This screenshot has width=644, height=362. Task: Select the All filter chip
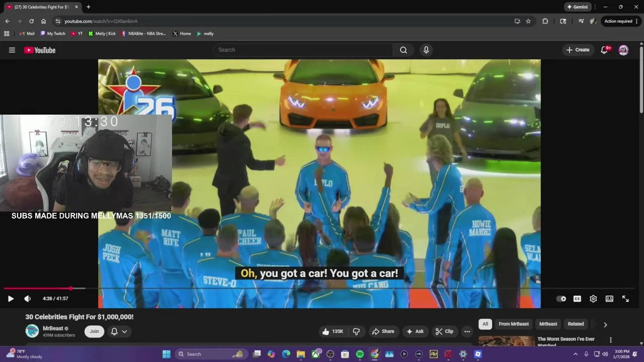click(x=485, y=324)
